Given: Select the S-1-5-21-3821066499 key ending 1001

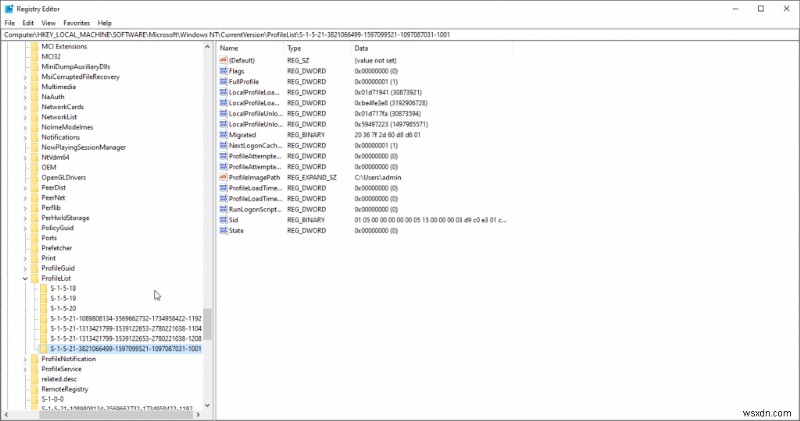Looking at the screenshot, I should point(126,349).
